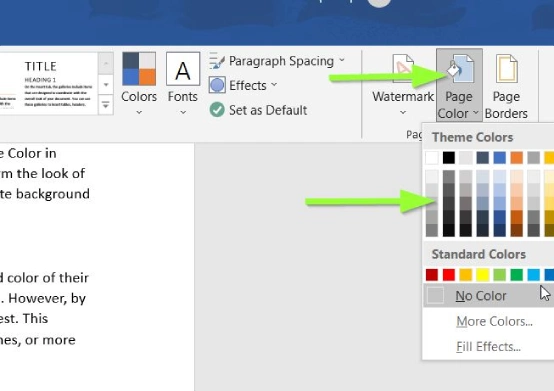Image resolution: width=554 pixels, height=391 pixels.
Task: Click the Theme Colors heading
Action: 472,137
